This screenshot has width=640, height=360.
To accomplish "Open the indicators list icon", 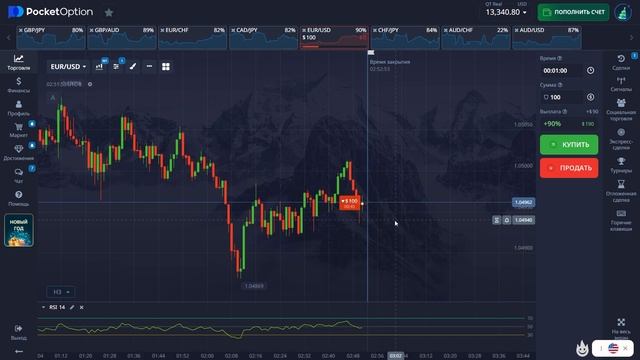I will pos(116,67).
